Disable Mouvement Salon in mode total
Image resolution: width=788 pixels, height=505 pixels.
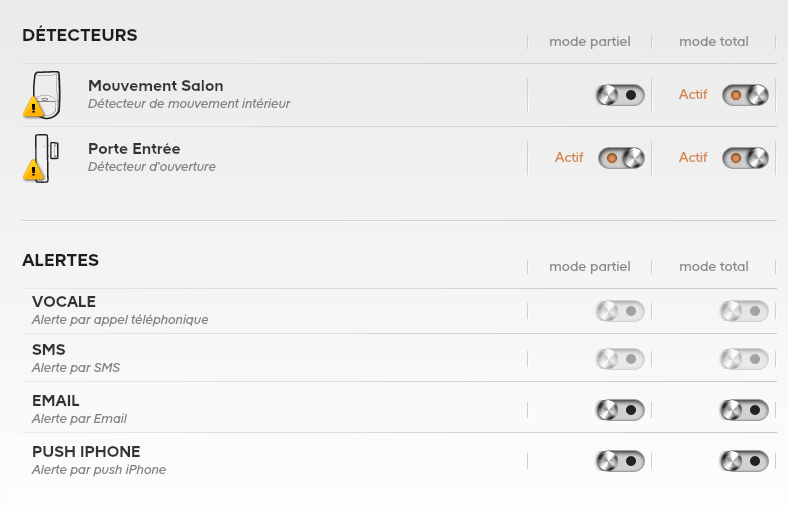[x=745, y=95]
